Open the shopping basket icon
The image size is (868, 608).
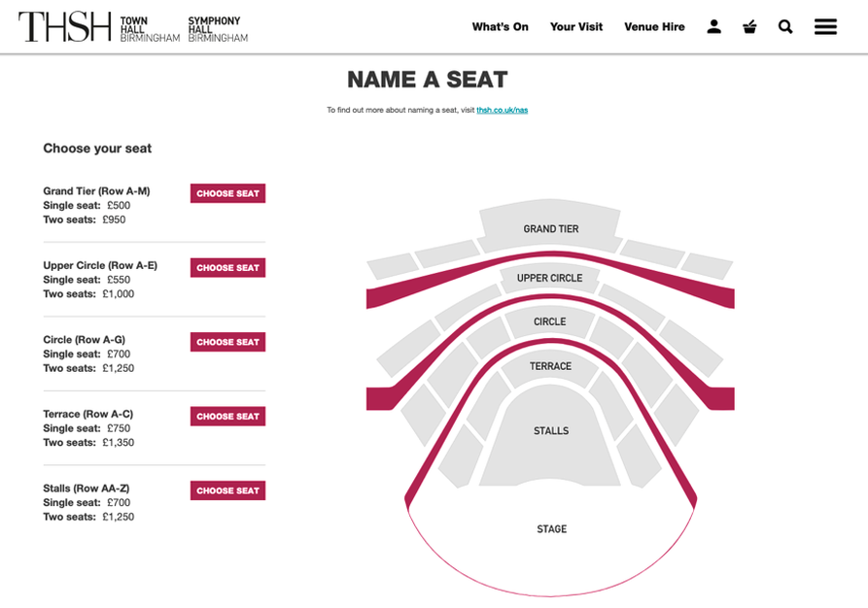(x=749, y=26)
